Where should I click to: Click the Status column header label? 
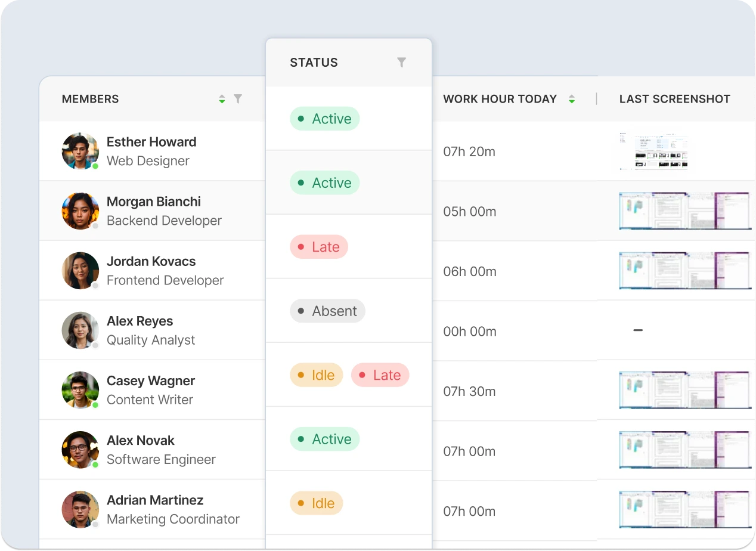tap(314, 63)
